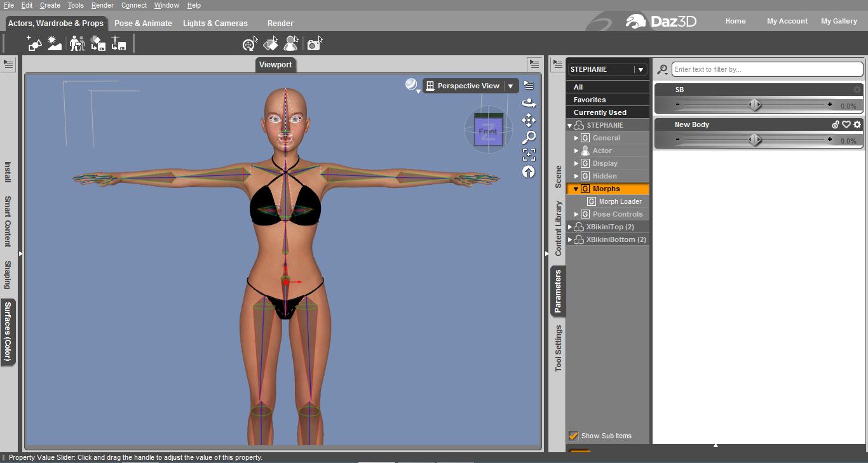Open the Connect menu
This screenshot has height=463, width=868.
point(134,5)
